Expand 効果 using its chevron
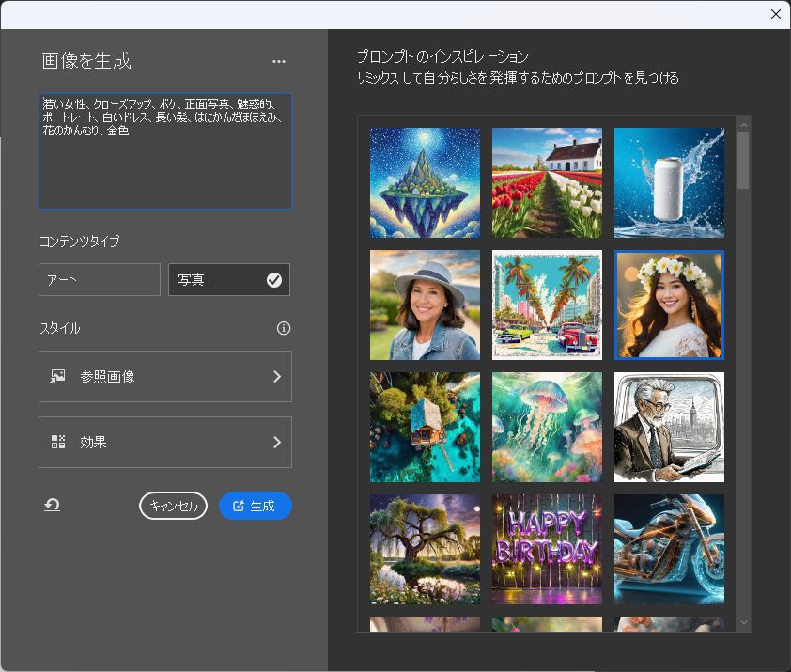Image resolution: width=791 pixels, height=672 pixels. coord(275,442)
